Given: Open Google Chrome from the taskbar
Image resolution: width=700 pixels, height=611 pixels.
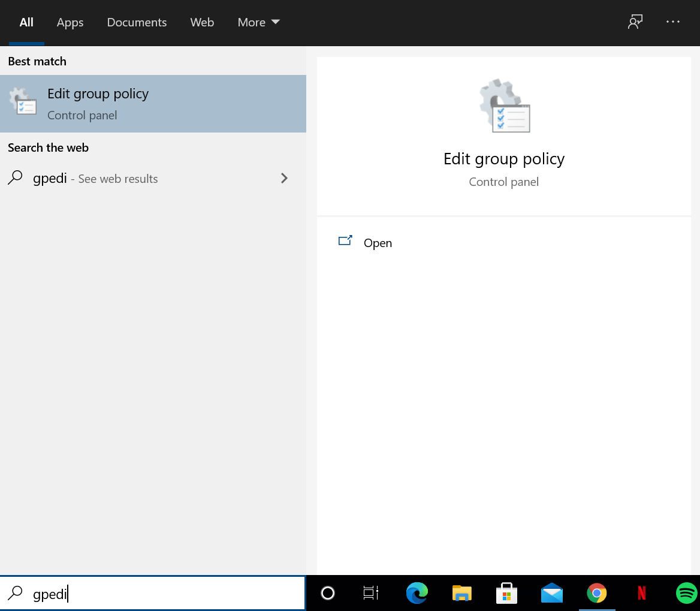Looking at the screenshot, I should (596, 593).
